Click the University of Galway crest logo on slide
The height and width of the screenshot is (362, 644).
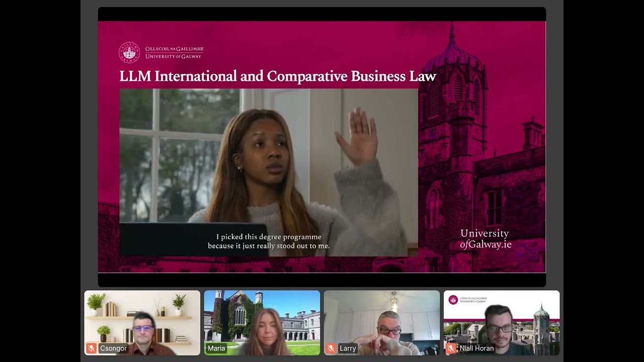coord(129,52)
